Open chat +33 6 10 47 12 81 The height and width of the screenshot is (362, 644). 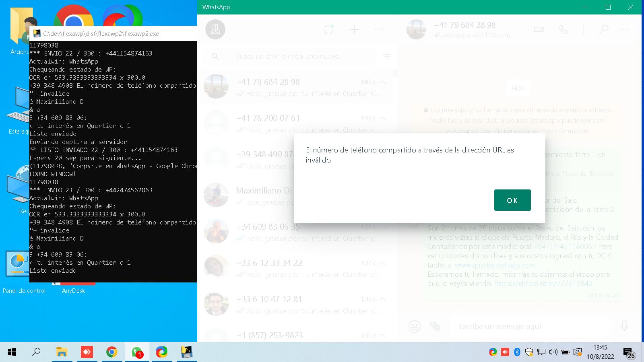pos(295,304)
